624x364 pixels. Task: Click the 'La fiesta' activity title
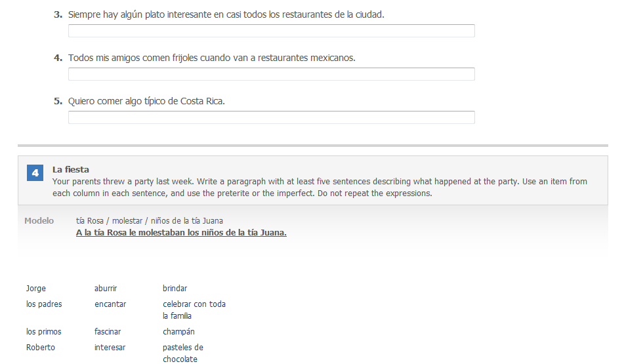point(71,169)
